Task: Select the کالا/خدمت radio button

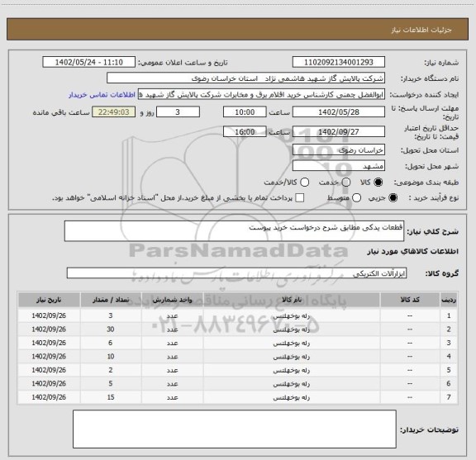Action: tap(304, 183)
